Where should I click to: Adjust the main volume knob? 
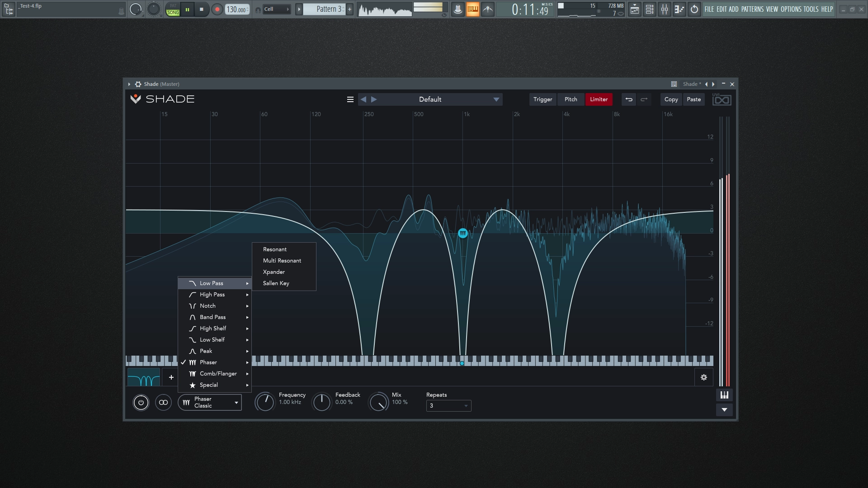click(135, 9)
